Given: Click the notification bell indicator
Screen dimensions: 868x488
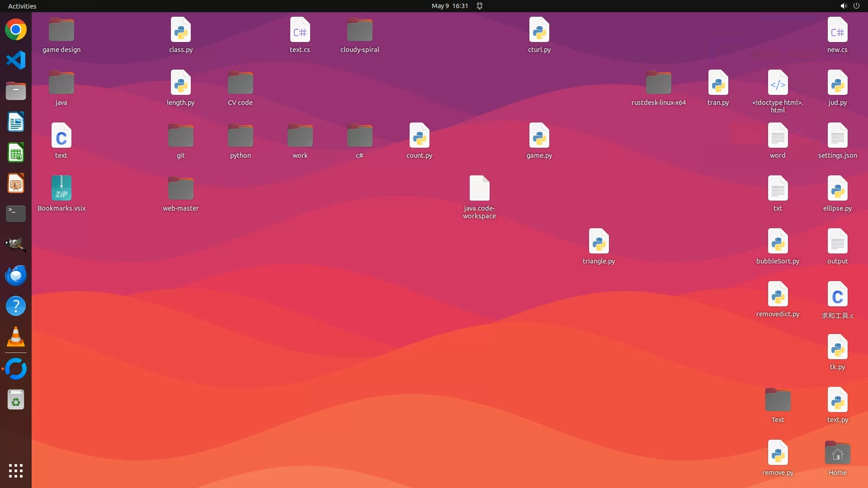Looking at the screenshot, I should [480, 6].
